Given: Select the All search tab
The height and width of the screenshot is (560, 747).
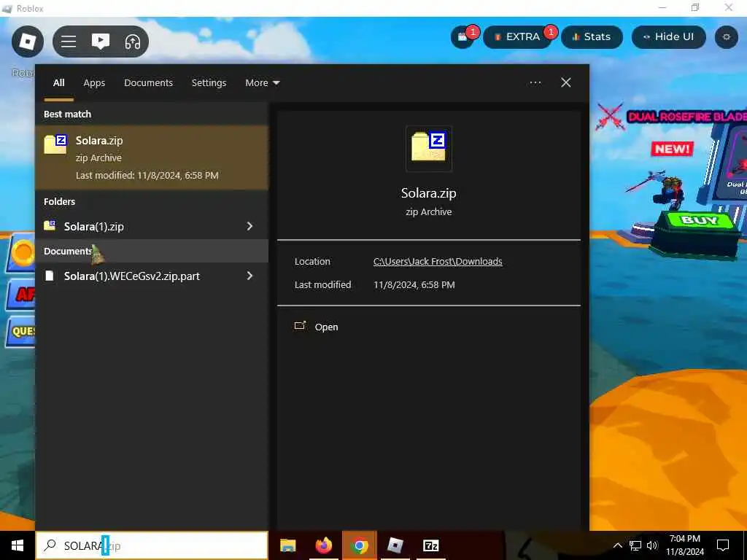Looking at the screenshot, I should (58, 83).
